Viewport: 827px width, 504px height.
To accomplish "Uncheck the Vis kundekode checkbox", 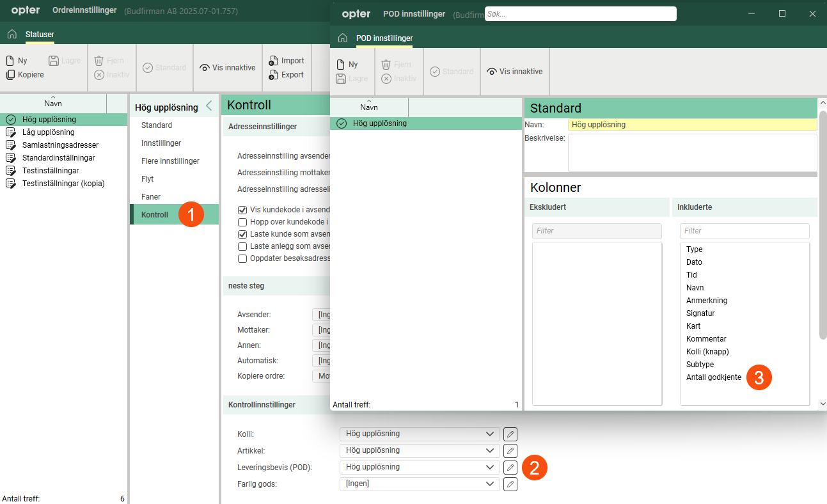I will tap(242, 210).
